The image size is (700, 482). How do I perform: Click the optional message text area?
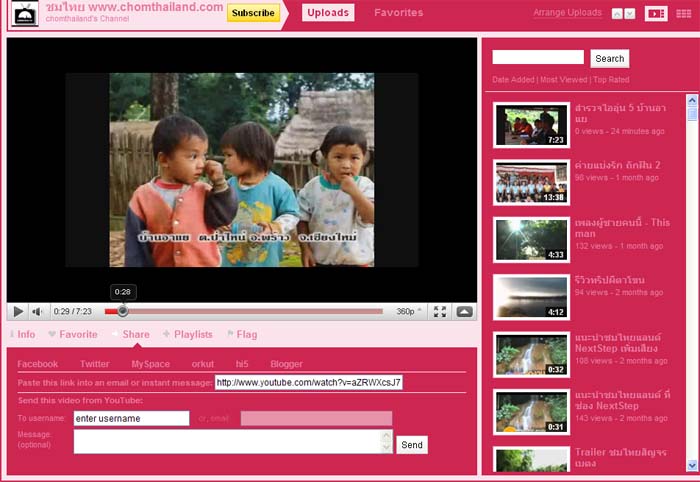227,441
